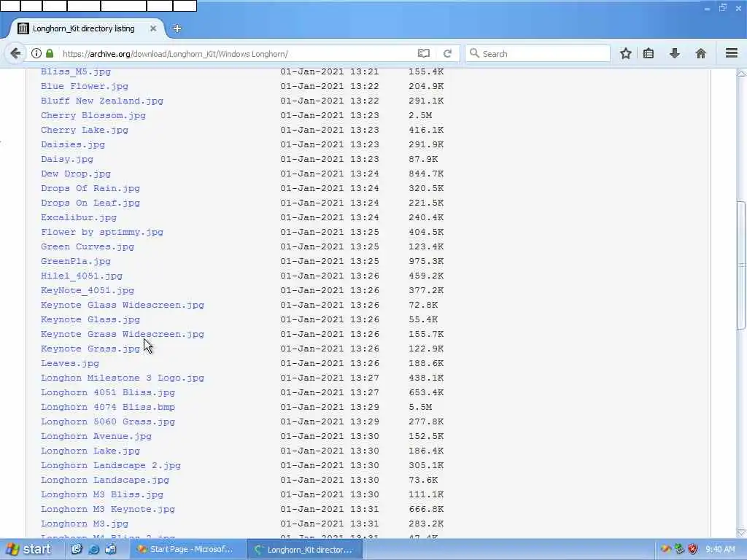
Task: Open Longhorn Avenue.jpg link
Action: (96, 436)
